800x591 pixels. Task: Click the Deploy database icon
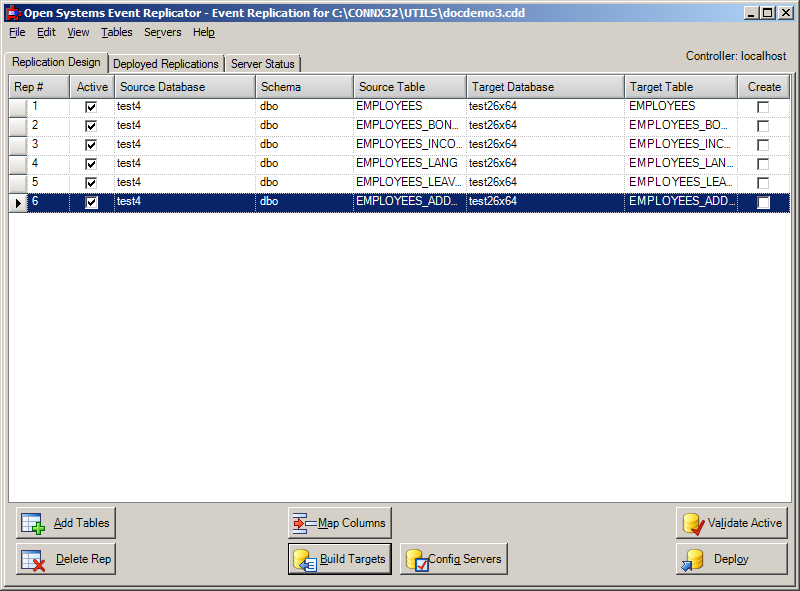pos(692,559)
